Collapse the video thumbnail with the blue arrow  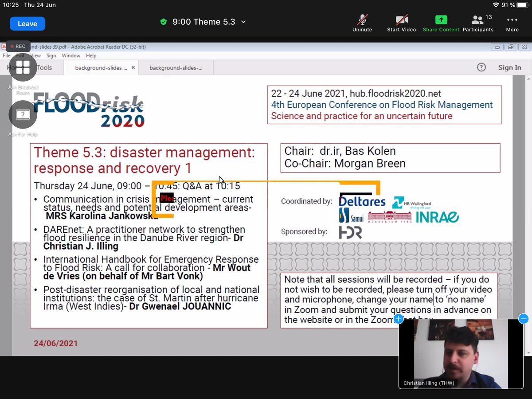(524, 318)
